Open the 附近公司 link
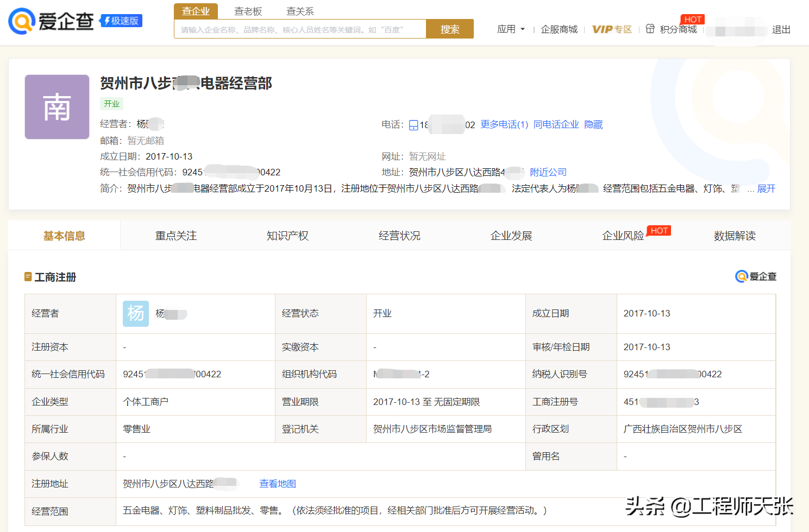 pyautogui.click(x=548, y=172)
